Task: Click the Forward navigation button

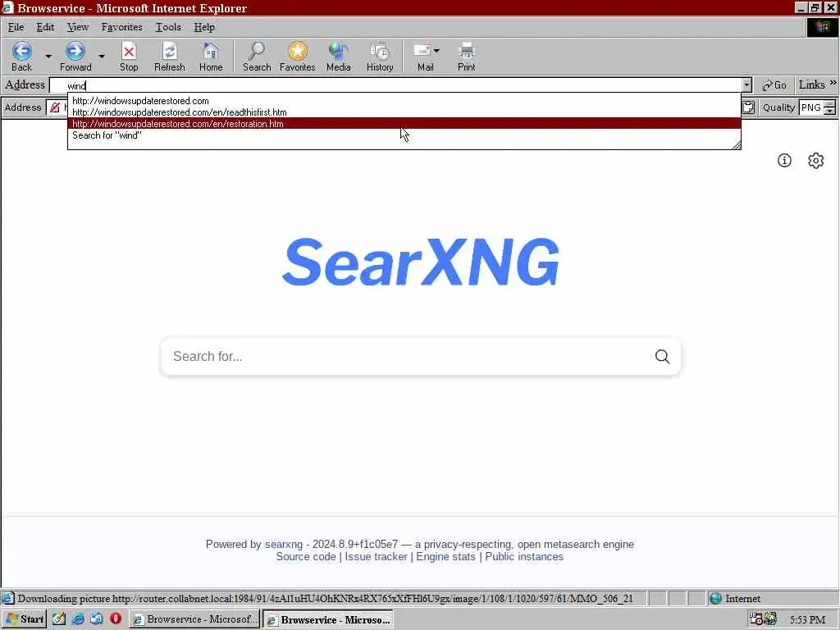Action: coord(75,57)
